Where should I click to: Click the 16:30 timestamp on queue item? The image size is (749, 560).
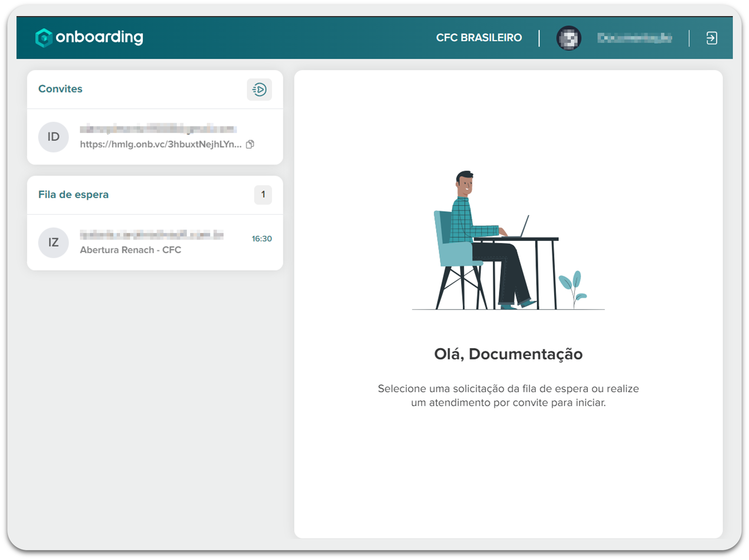[x=262, y=239]
